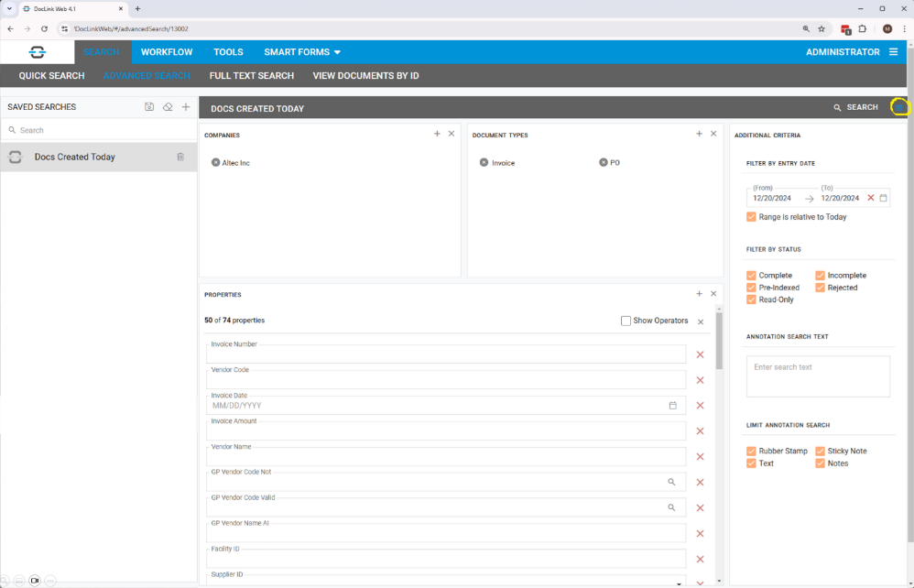Viewport: 914px width, 588px height.
Task: Remove the Invoice Amount property
Action: (x=700, y=431)
